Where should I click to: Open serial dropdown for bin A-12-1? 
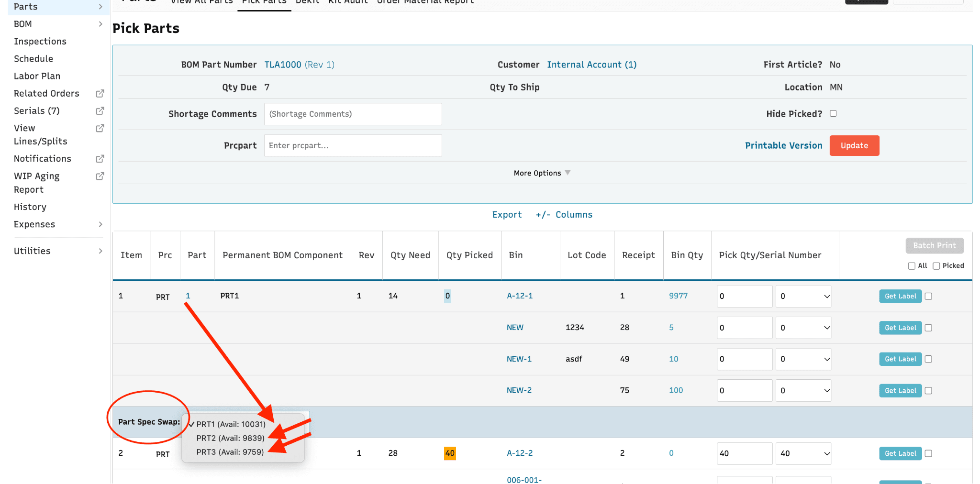(x=803, y=296)
